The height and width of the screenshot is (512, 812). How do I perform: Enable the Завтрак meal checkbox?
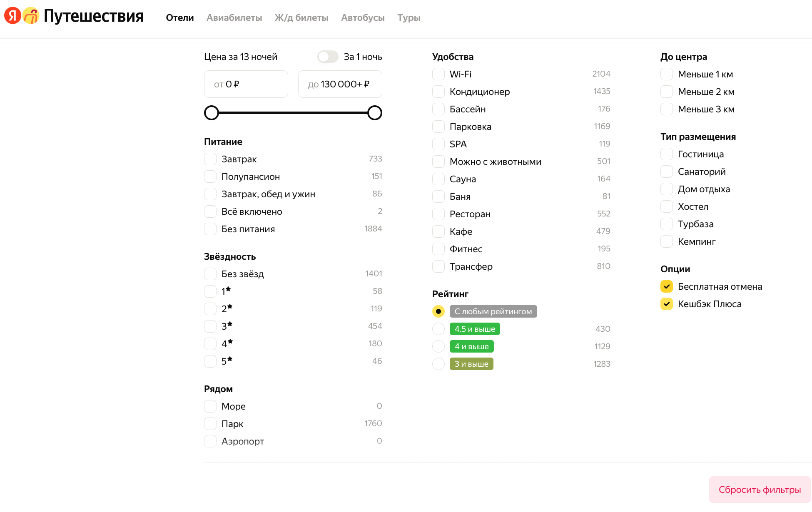[210, 159]
